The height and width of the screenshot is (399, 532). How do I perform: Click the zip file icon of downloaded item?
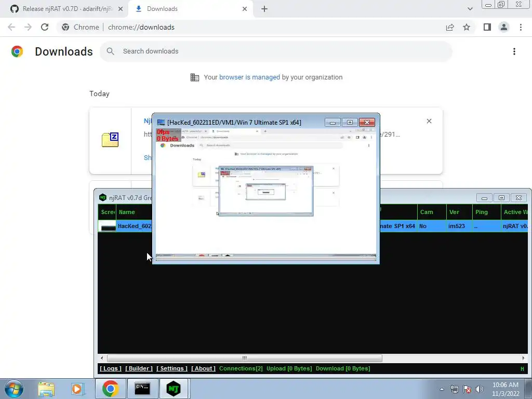pos(110,140)
